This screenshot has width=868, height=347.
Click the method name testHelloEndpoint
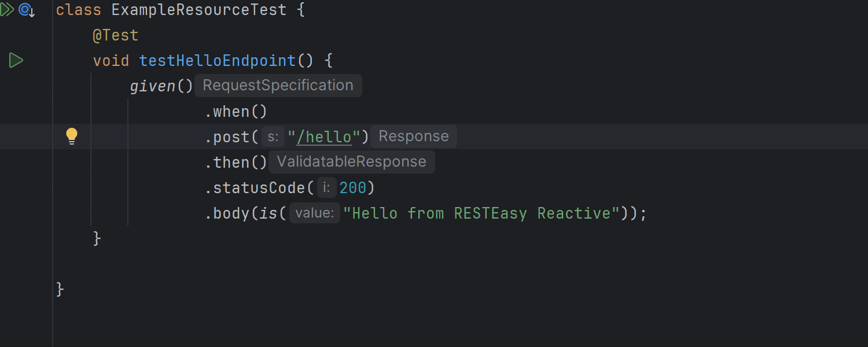(217, 60)
